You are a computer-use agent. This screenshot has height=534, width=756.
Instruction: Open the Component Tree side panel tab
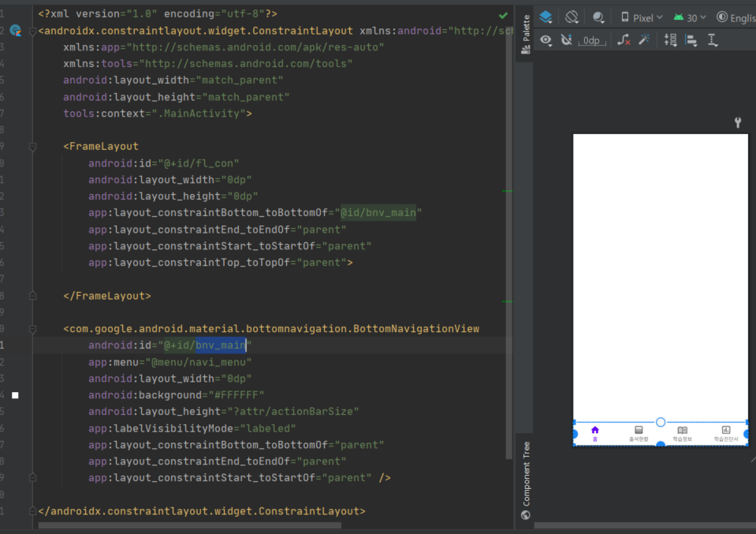[x=526, y=480]
